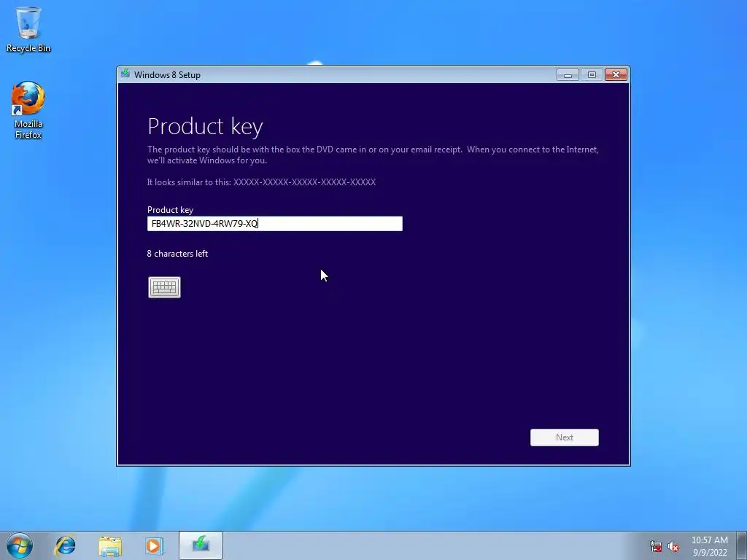Click the network status tray icon
The height and width of the screenshot is (560, 747).
656,546
